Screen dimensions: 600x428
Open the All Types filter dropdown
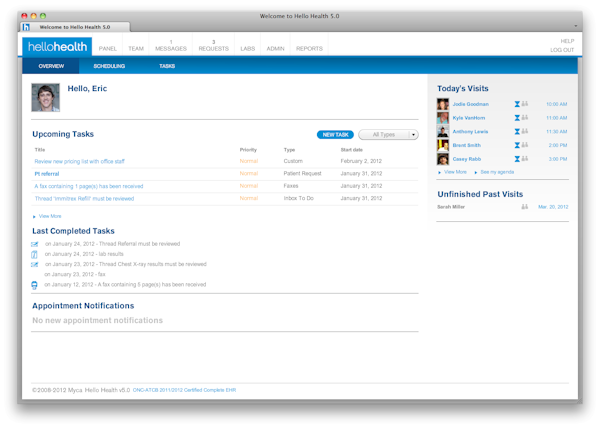388,134
